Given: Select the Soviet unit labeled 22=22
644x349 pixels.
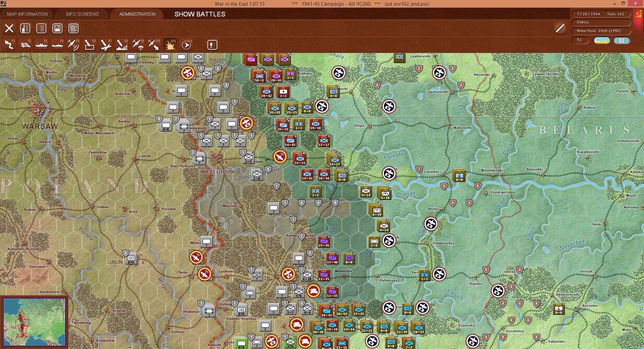Looking at the screenshot, I should click(367, 327).
